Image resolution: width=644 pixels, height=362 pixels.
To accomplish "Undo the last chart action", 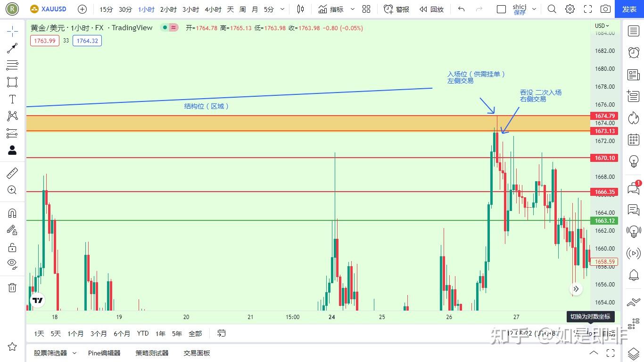I will click(x=461, y=9).
